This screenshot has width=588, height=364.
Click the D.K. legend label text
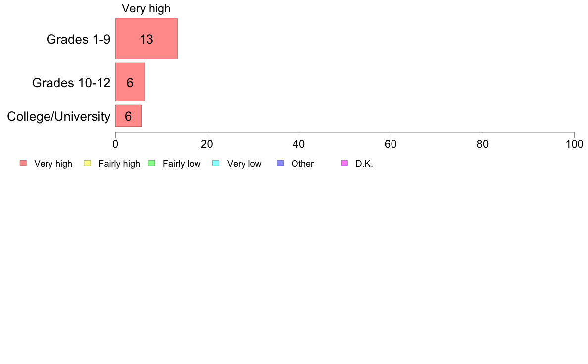364,164
